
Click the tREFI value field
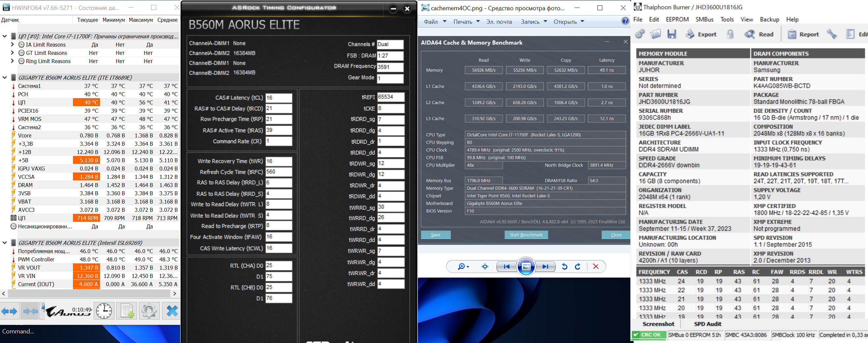[390, 97]
